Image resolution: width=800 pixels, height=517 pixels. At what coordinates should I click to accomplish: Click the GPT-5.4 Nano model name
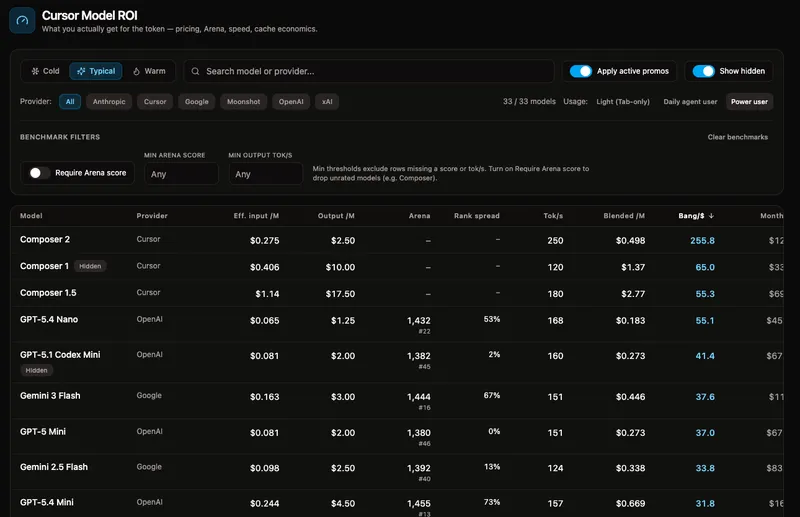point(49,319)
